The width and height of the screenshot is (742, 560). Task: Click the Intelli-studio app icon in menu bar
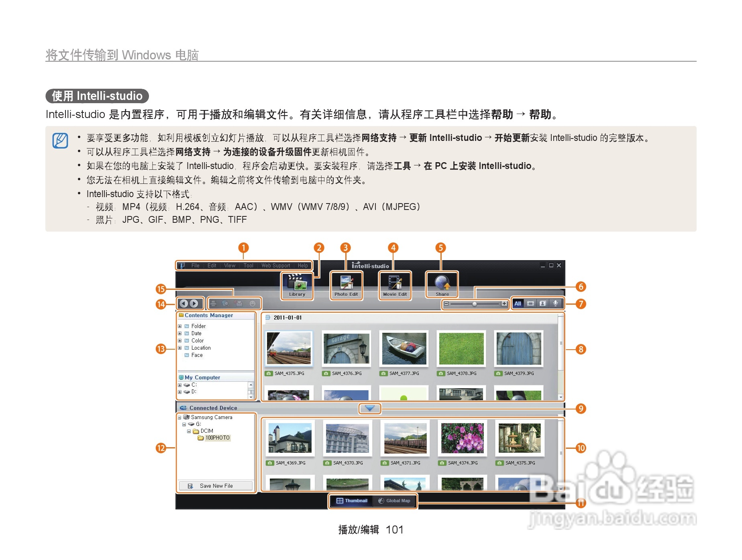click(x=182, y=266)
